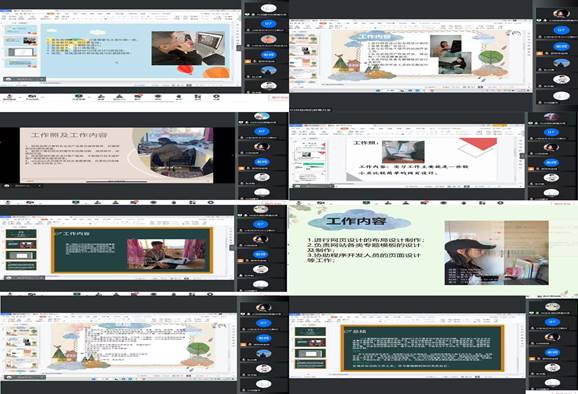This screenshot has width=578, height=394.
Task: Select the last thumbnail beside the chalkboard 工作内容 slide
Action: (x=21, y=266)
